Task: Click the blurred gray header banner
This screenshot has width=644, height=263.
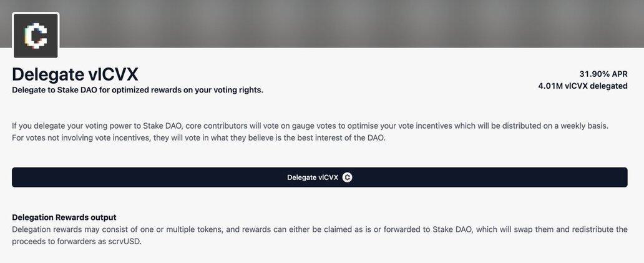Action: 349,24
